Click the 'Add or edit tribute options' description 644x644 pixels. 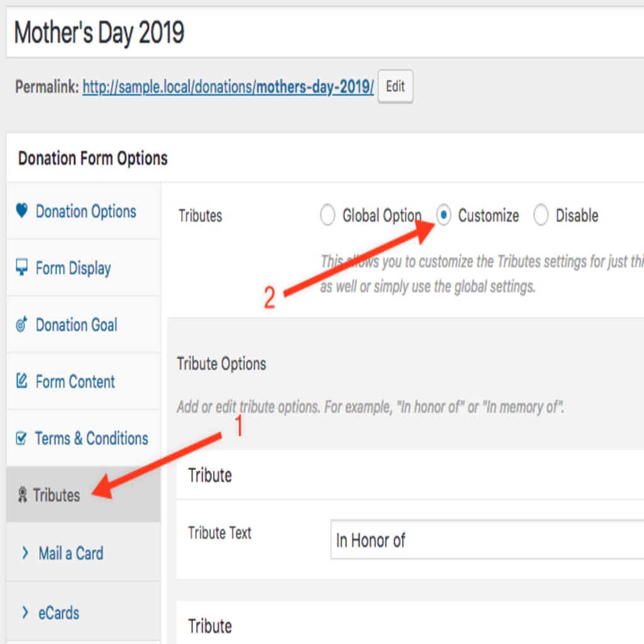coord(370,407)
